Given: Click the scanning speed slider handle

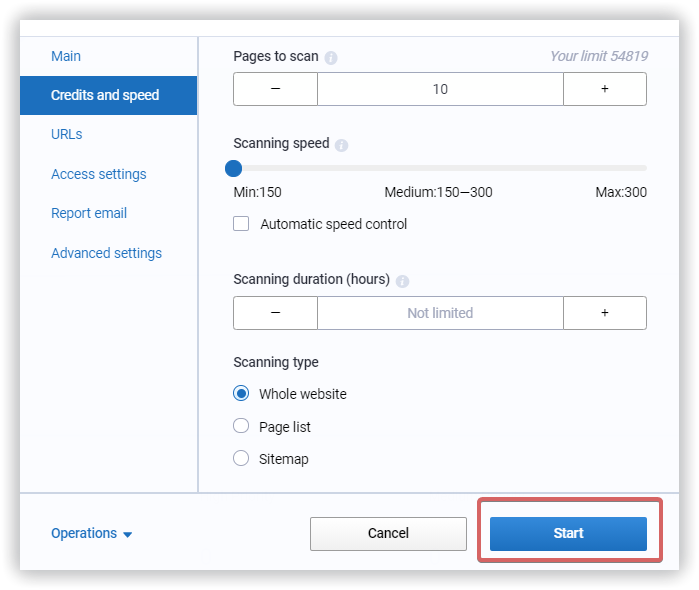Looking at the screenshot, I should click(234, 169).
